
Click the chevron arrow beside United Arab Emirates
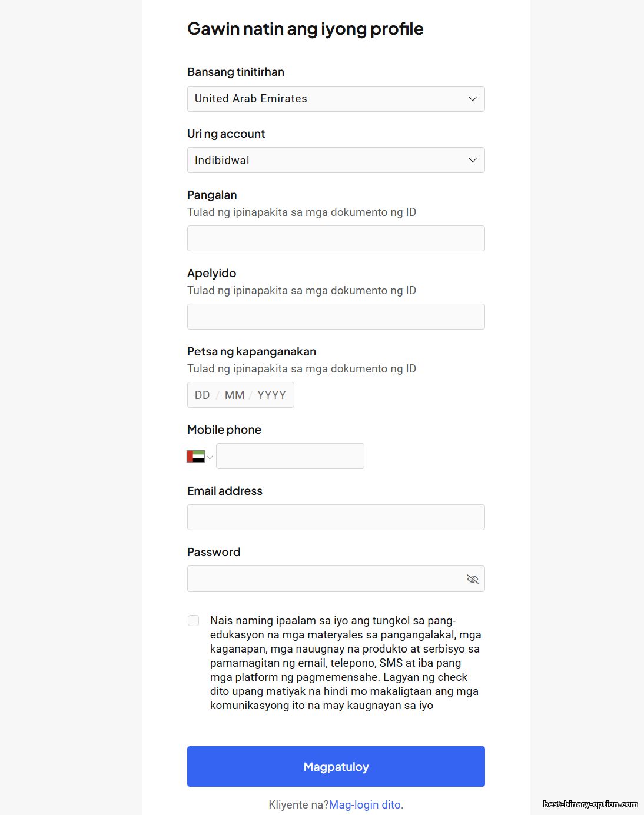click(472, 99)
